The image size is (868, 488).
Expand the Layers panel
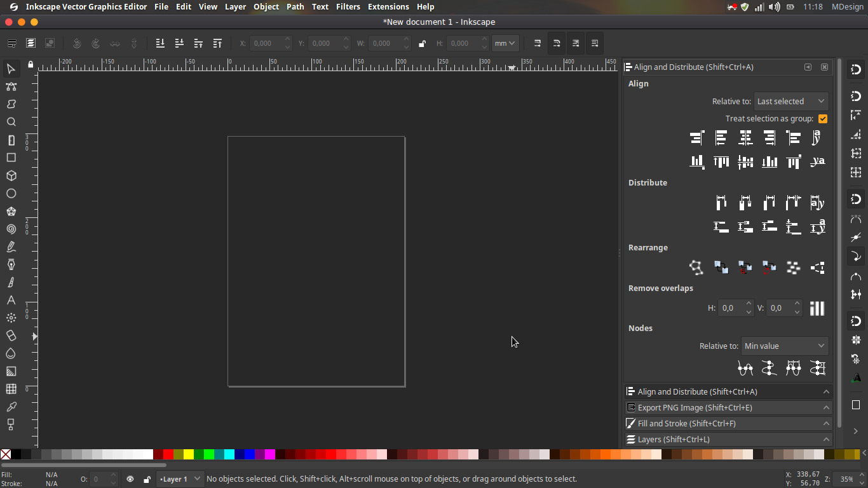[728, 439]
